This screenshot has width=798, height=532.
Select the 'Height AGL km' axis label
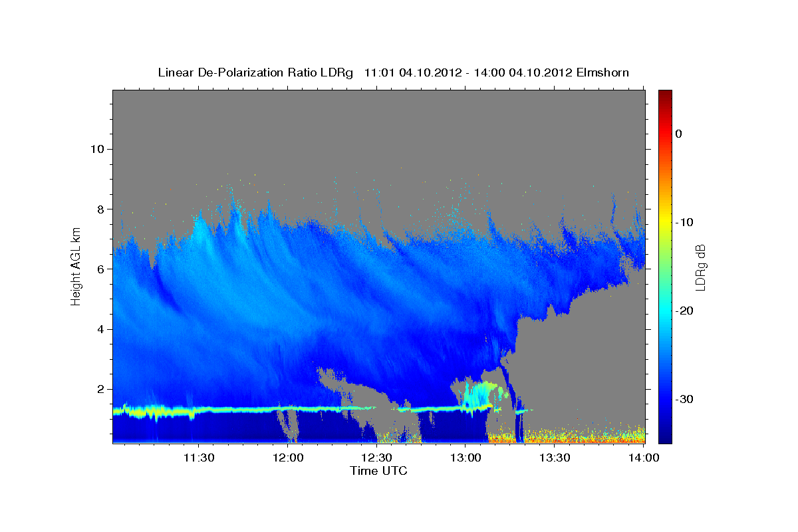point(76,266)
